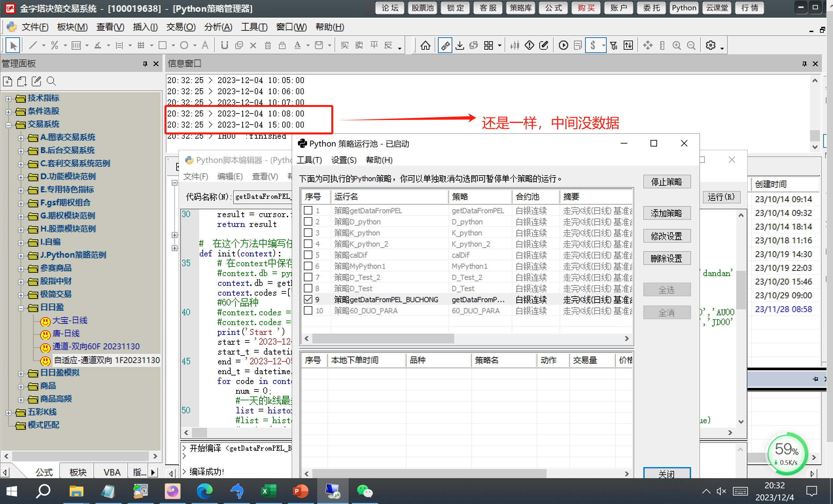
Task: Click the 删除设置 button
Action: 667,259
